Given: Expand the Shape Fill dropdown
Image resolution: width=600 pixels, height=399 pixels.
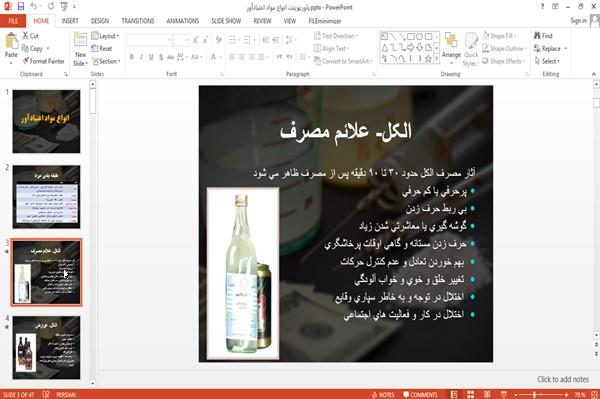Looking at the screenshot, I should pyautogui.click(x=499, y=36).
